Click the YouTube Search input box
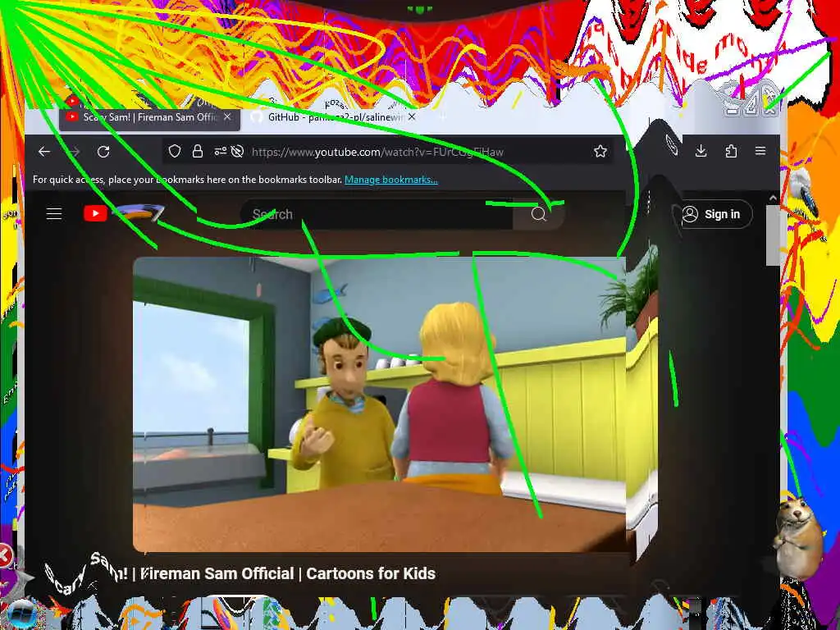Viewport: 840px width, 630px height. (377, 214)
